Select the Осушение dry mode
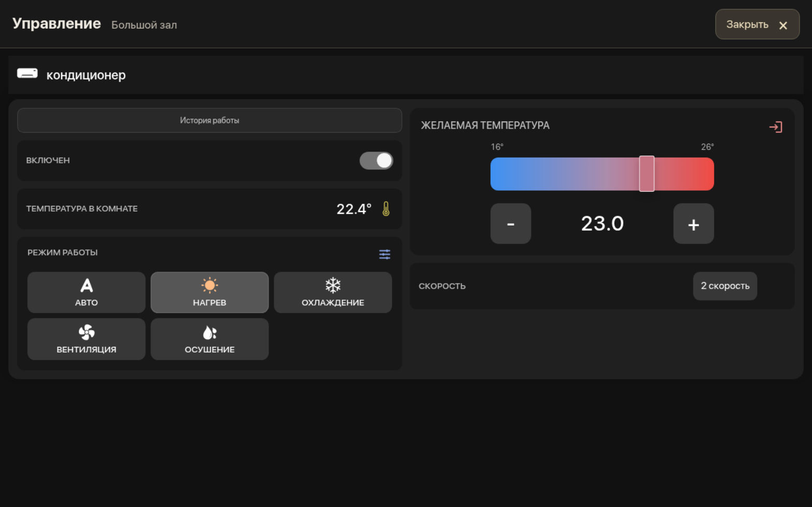This screenshot has width=812, height=507. coord(209,339)
